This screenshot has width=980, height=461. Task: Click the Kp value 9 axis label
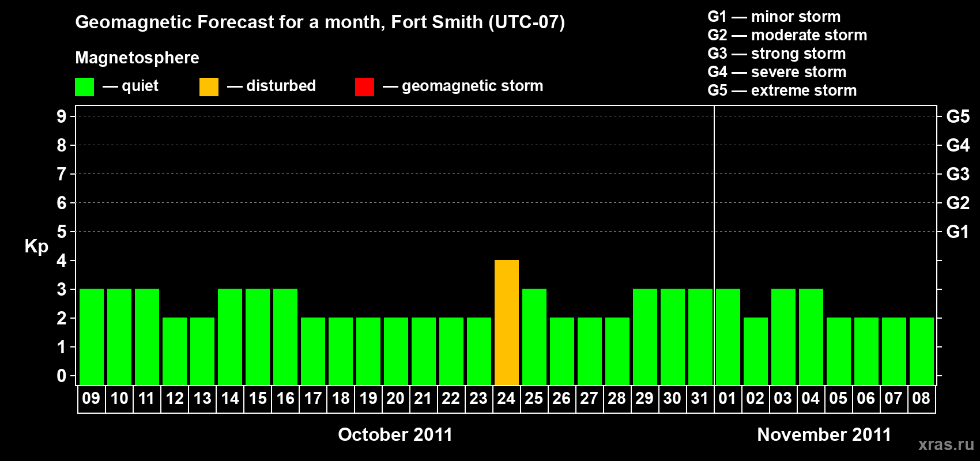click(61, 116)
